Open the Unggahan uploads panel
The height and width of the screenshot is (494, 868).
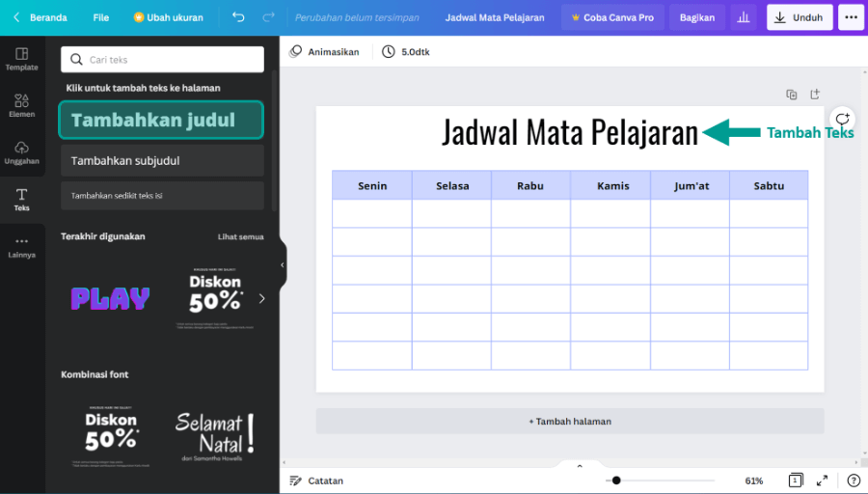tap(21, 152)
